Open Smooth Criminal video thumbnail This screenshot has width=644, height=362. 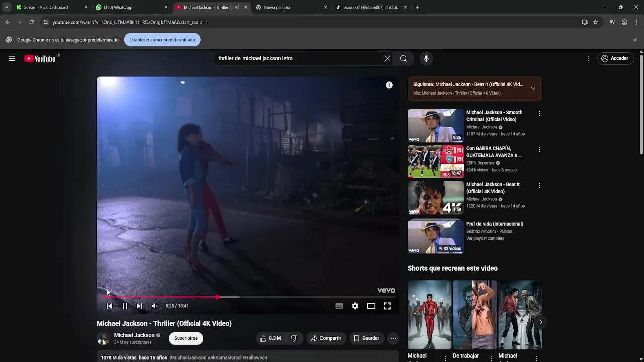[x=436, y=126]
